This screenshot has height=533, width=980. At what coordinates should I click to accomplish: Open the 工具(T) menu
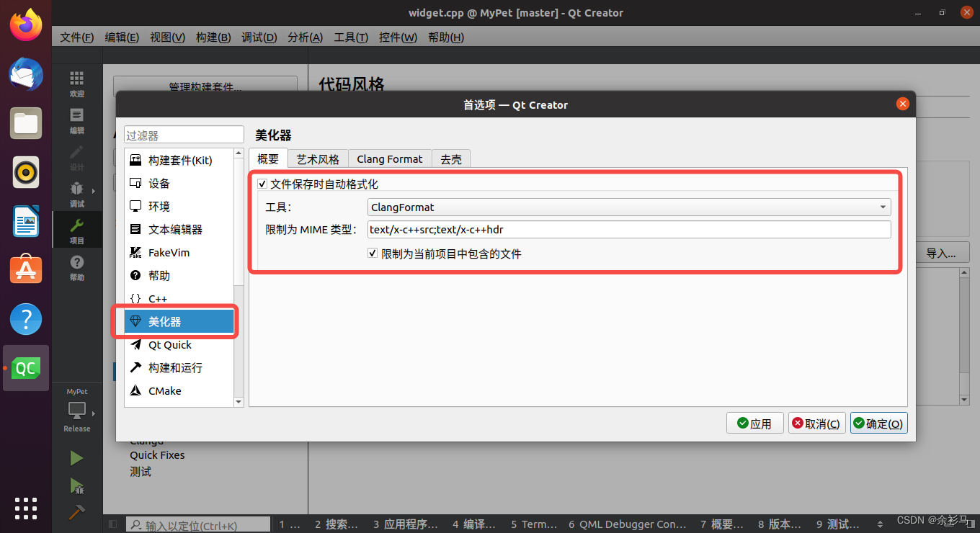(x=351, y=37)
